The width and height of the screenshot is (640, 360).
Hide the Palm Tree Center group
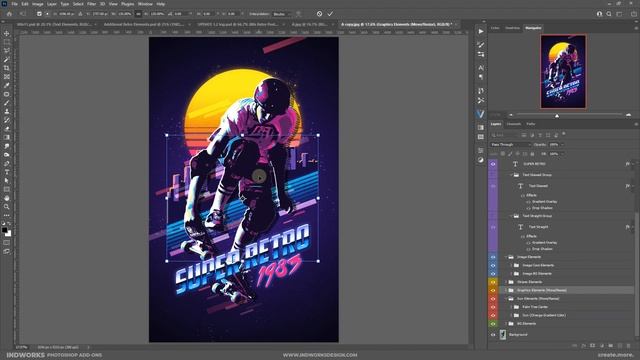[x=493, y=307]
